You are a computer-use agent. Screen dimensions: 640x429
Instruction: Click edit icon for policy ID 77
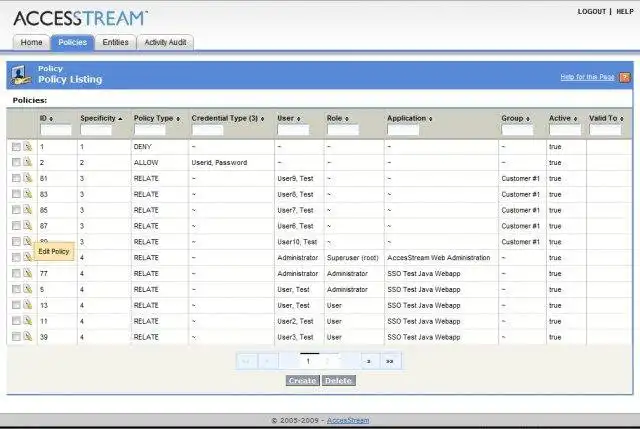(x=27, y=273)
